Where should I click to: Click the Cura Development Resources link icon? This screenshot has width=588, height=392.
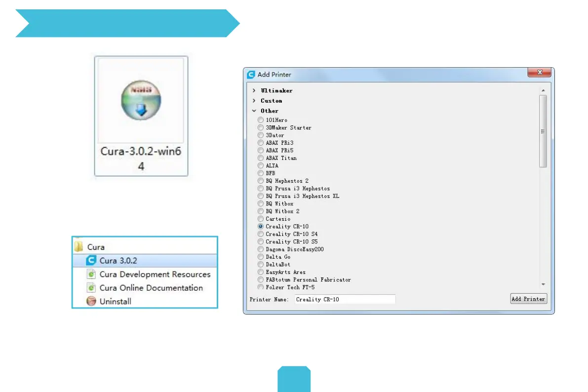91,274
